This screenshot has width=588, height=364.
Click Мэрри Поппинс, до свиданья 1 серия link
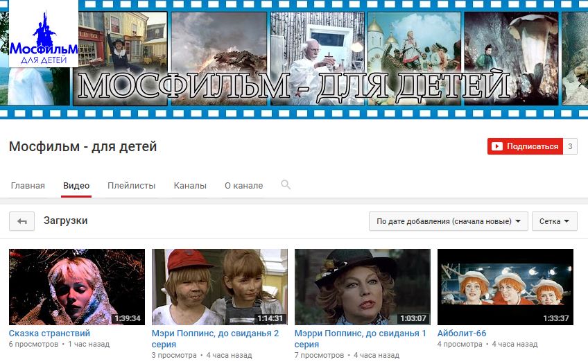point(361,338)
